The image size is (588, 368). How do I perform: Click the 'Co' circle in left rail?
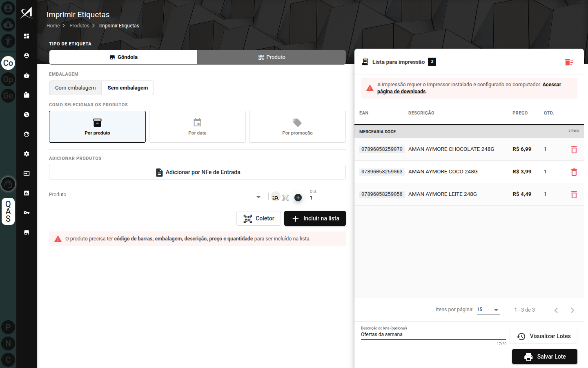pos(8,63)
